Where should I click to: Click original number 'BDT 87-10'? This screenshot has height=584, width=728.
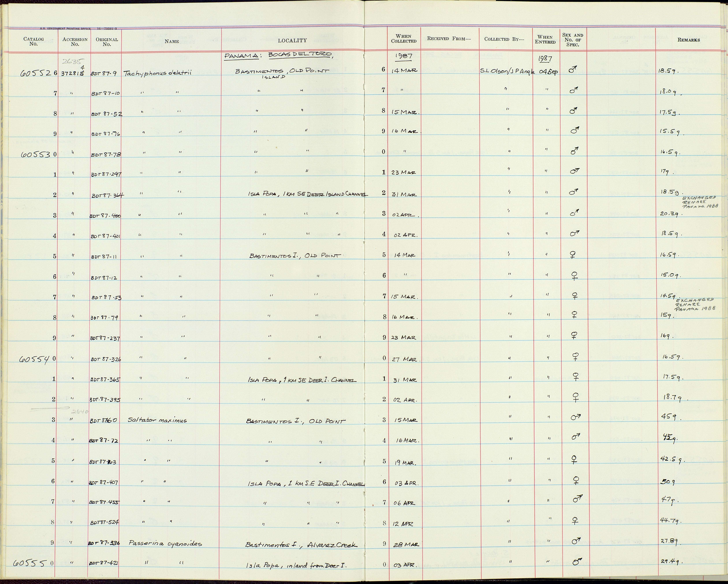(106, 94)
